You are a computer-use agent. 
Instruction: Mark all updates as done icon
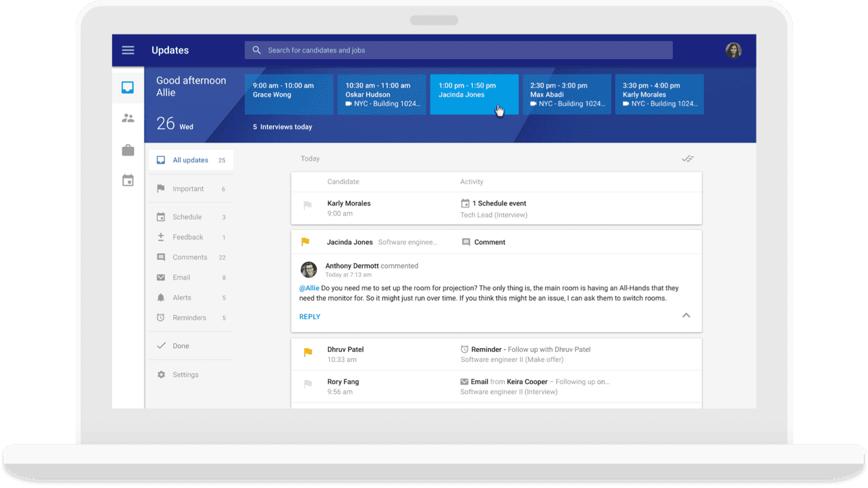[x=688, y=159]
